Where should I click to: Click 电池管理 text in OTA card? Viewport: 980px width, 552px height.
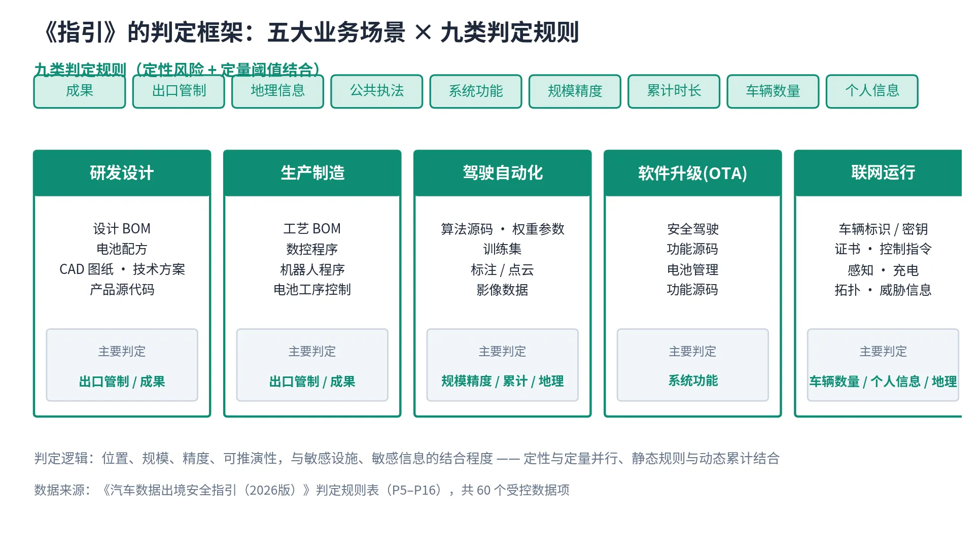(x=693, y=270)
